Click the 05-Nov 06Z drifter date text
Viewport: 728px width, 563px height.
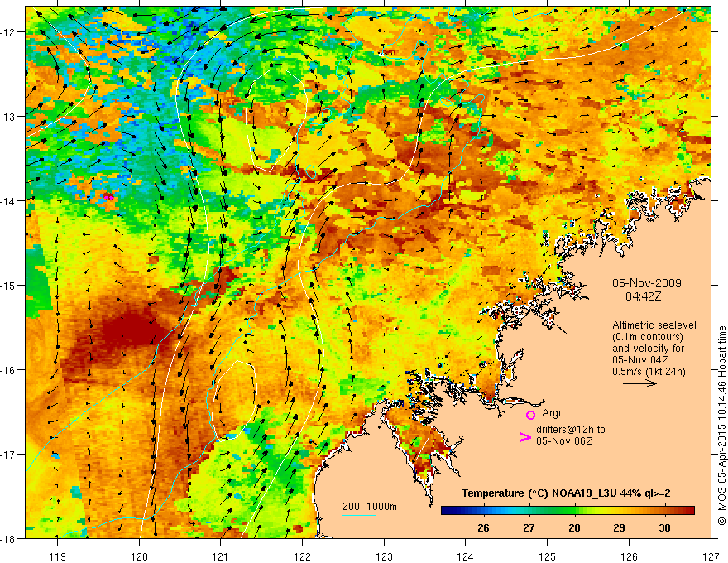point(564,441)
